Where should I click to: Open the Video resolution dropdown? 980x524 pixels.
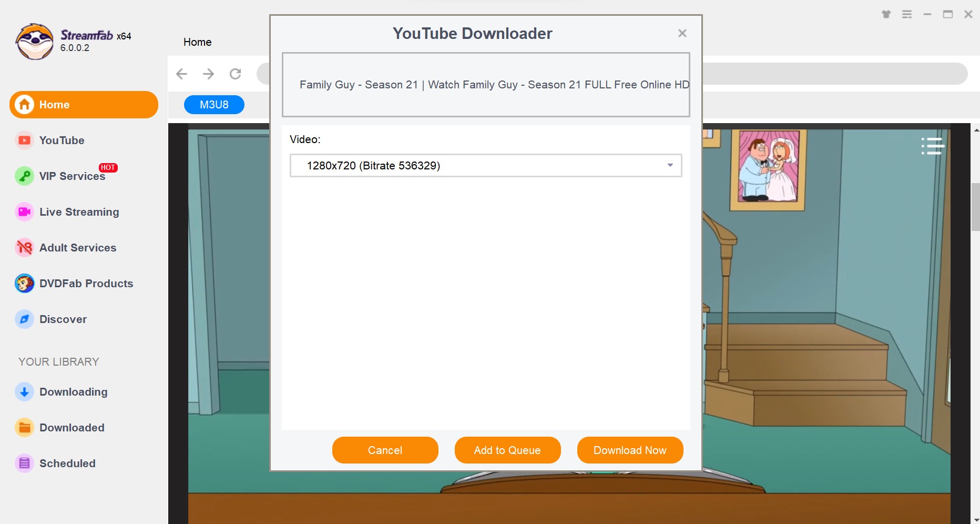click(x=486, y=166)
